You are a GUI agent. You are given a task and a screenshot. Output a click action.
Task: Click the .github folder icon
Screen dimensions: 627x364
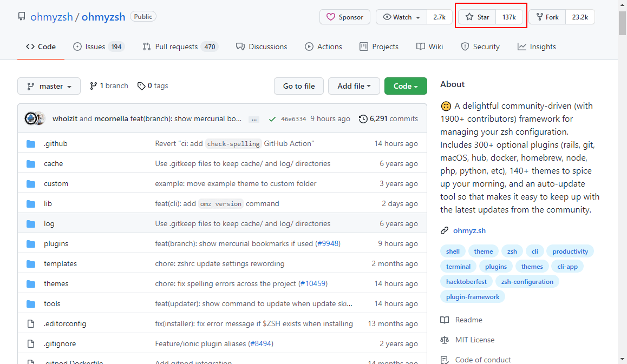coord(31,144)
